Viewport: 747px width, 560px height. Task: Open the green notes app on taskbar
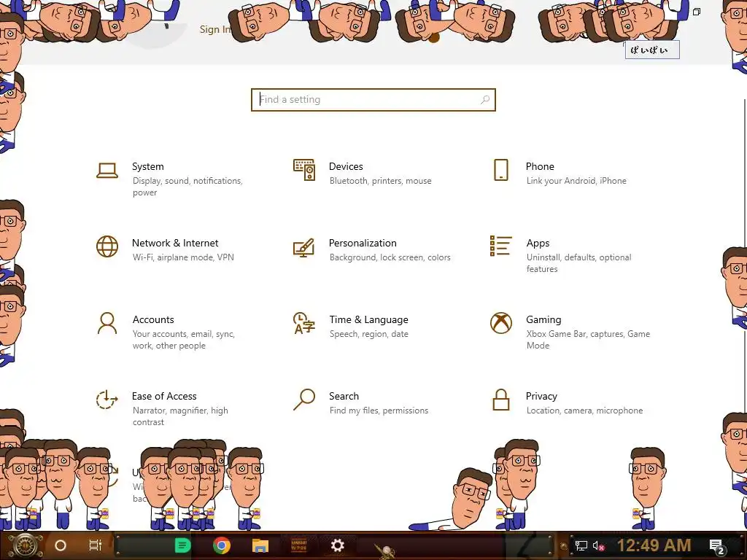[182, 545]
